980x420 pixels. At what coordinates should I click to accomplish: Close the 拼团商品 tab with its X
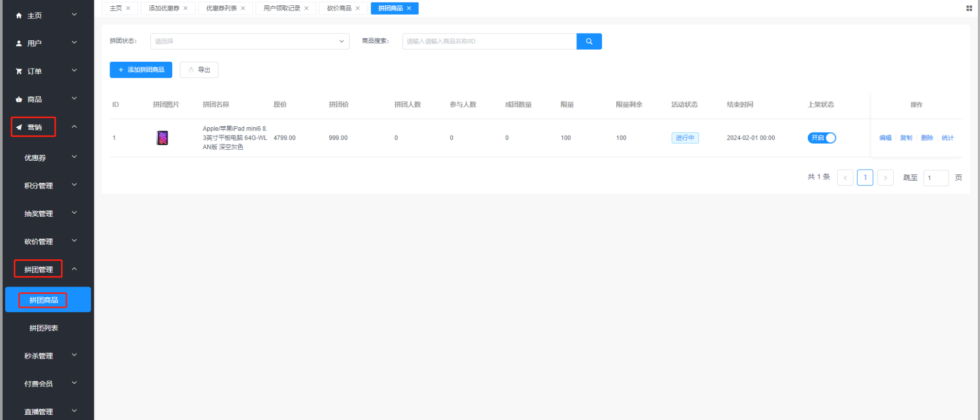coord(409,8)
